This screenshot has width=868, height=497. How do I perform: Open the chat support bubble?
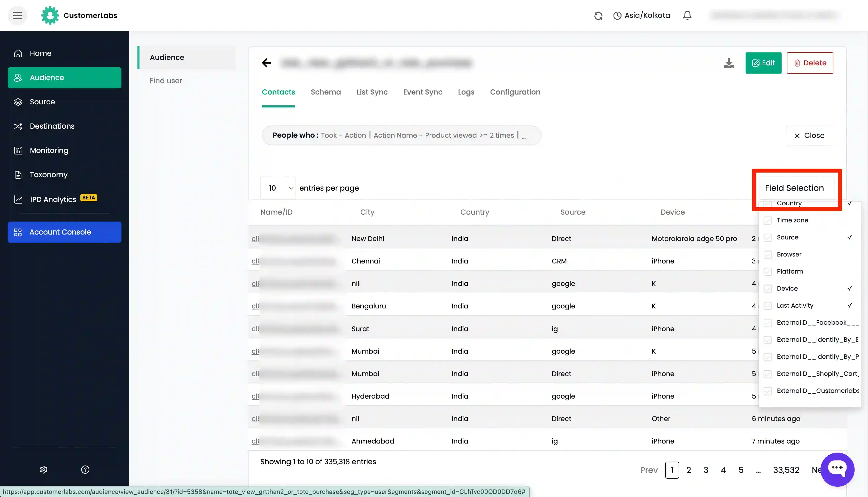pyautogui.click(x=837, y=469)
